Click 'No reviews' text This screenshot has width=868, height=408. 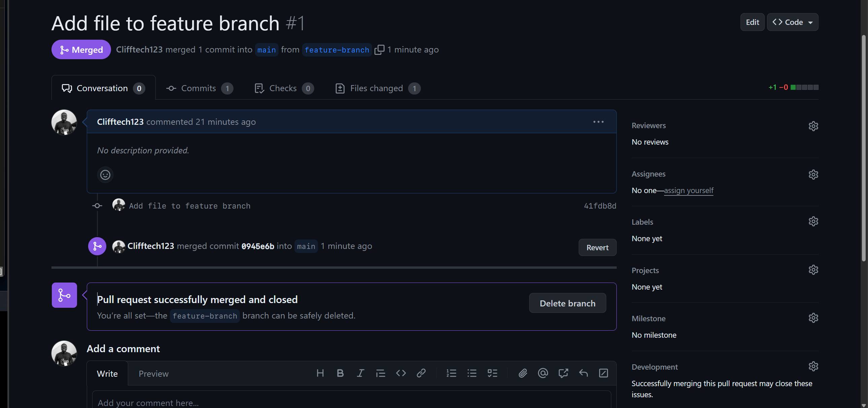pos(650,142)
